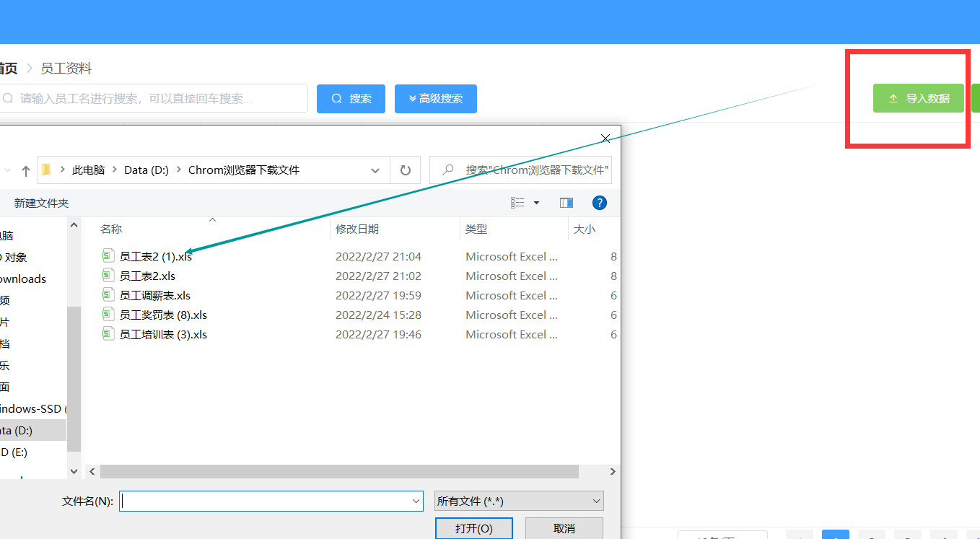Click inside the 文件名 input field
The height and width of the screenshot is (539, 980).
tap(267, 501)
